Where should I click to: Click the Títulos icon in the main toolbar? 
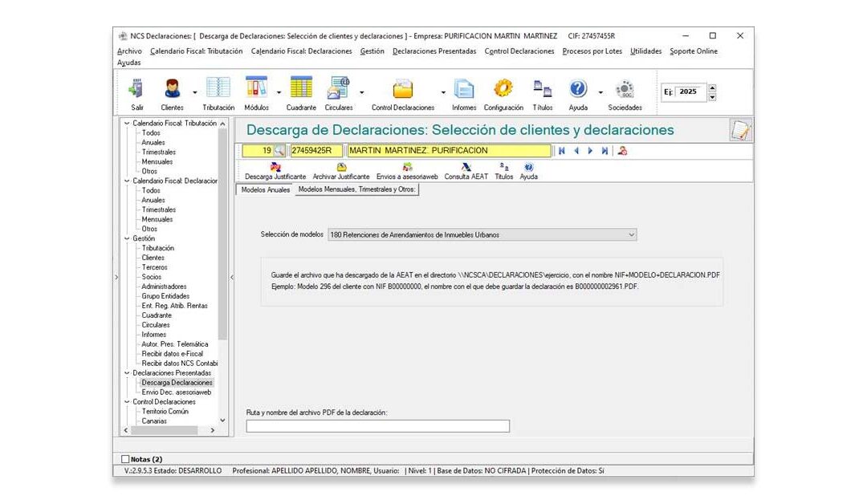pos(543,87)
